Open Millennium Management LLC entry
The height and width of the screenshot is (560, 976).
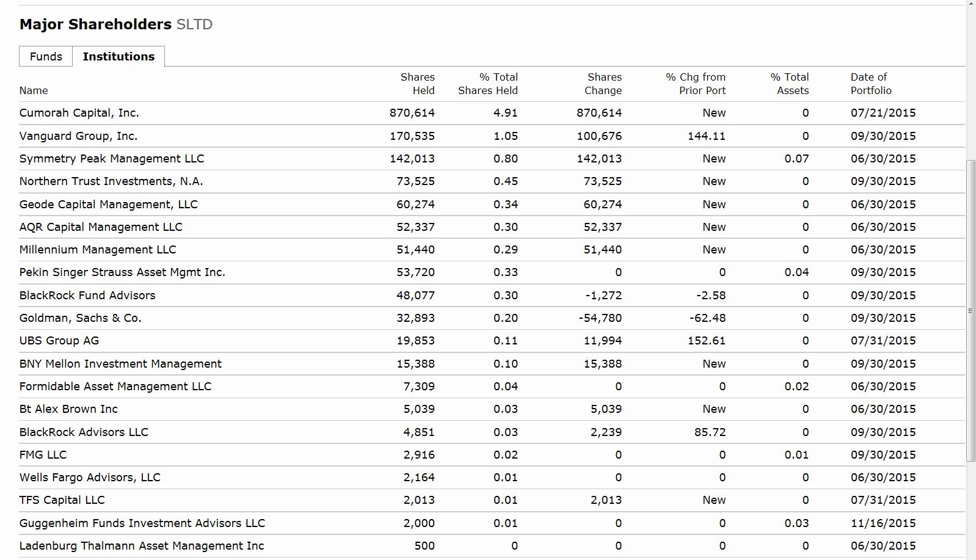click(98, 250)
